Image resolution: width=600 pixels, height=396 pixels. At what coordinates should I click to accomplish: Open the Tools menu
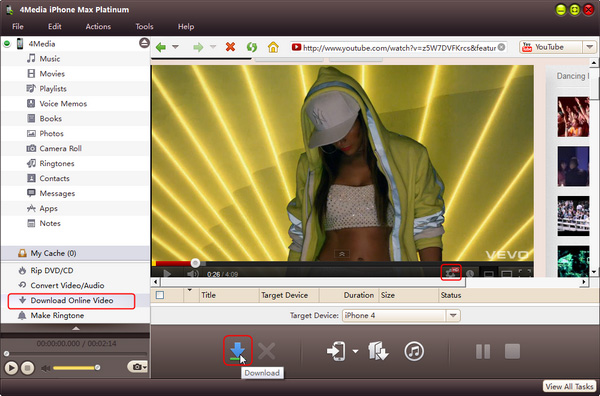click(144, 26)
